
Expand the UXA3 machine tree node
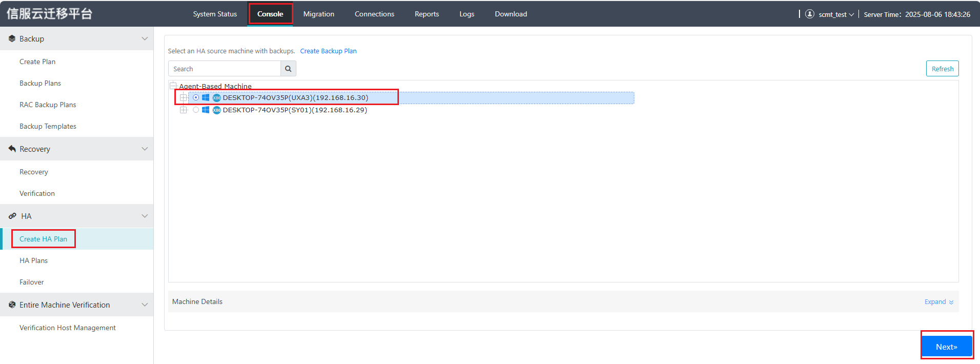pos(184,97)
